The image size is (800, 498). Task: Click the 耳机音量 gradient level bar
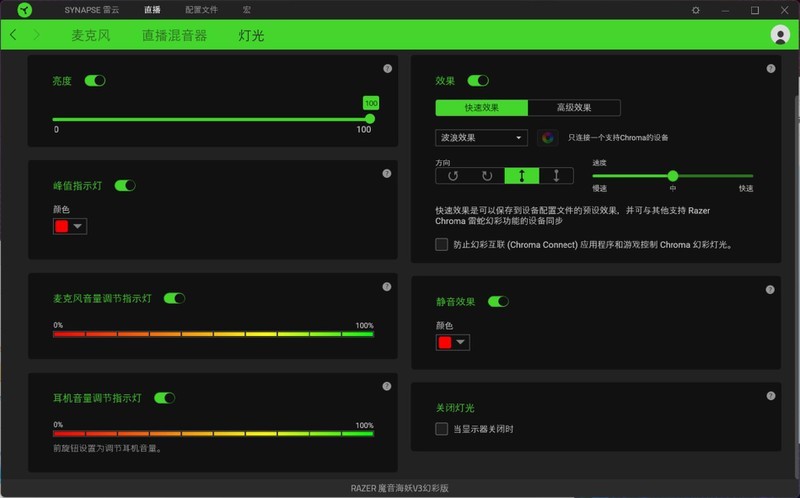(x=213, y=434)
